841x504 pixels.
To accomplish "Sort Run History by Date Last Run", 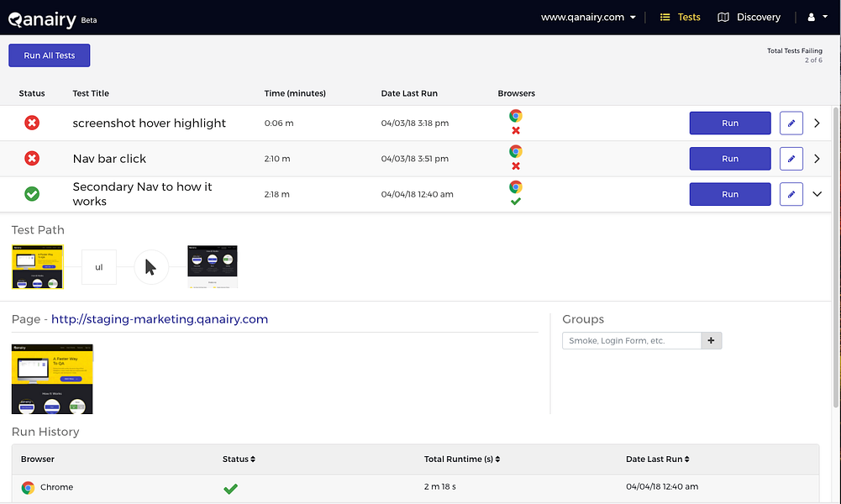I will pos(658,459).
